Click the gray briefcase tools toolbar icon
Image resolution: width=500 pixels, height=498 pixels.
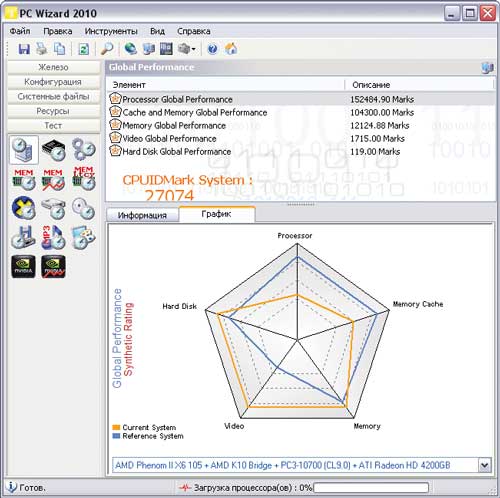click(x=184, y=49)
